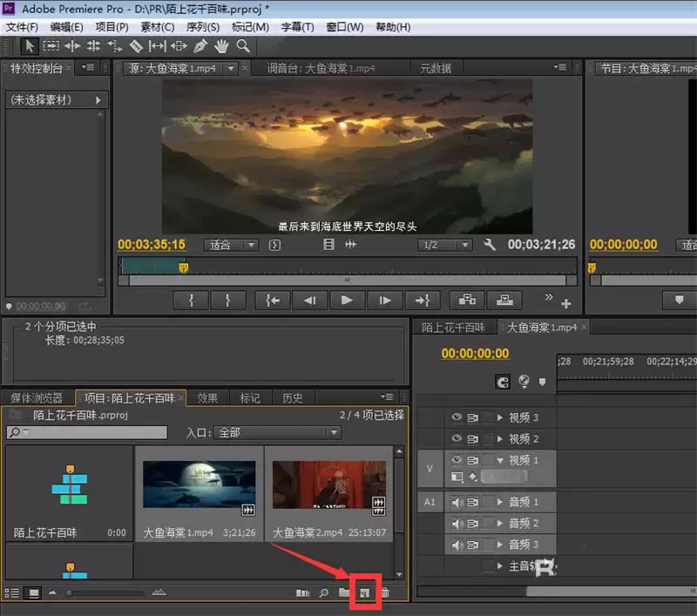This screenshot has height=616, width=697.
Task: Open the 序列(S) menu
Action: (x=202, y=27)
